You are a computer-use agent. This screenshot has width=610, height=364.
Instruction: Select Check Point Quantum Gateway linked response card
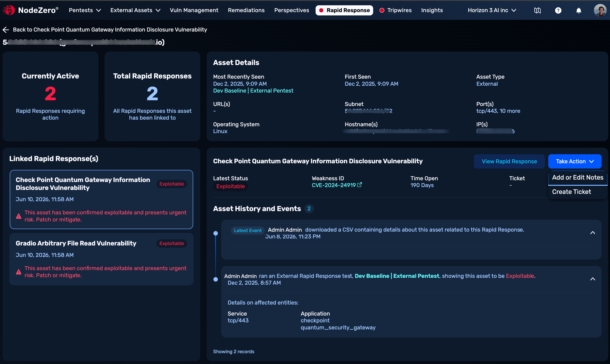pyautogui.click(x=101, y=199)
